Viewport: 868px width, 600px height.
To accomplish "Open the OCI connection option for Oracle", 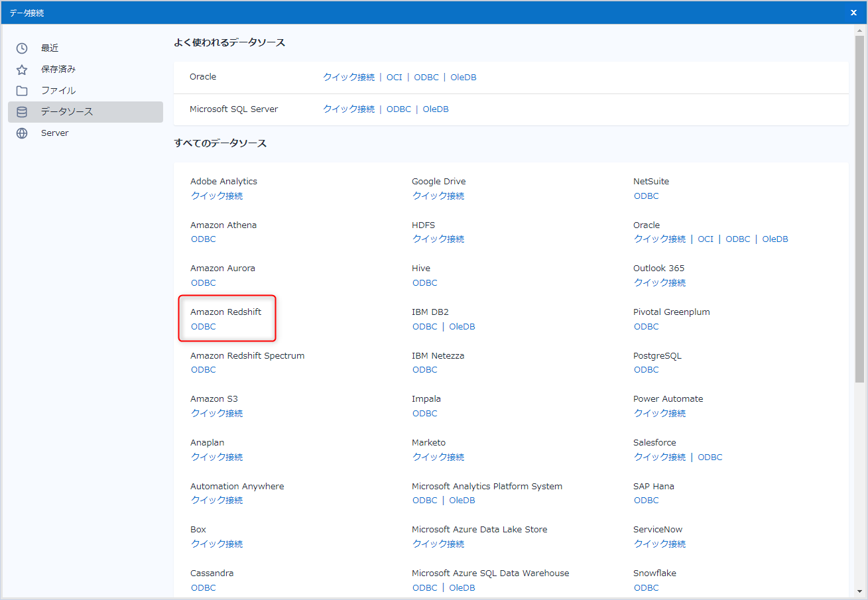I will pyautogui.click(x=394, y=77).
